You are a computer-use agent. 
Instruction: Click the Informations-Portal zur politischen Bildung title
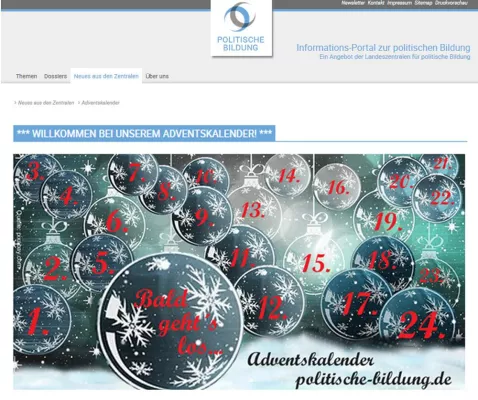[383, 48]
